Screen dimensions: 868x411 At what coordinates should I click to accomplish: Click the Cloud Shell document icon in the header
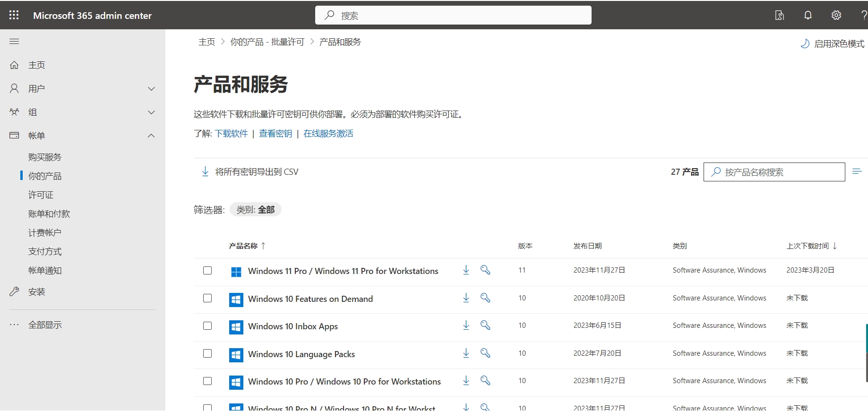780,15
